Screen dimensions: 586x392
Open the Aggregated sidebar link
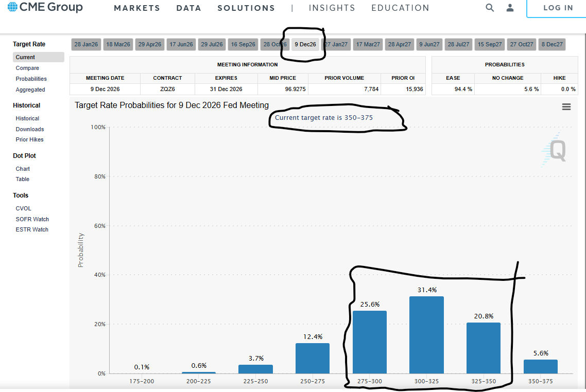tap(30, 90)
